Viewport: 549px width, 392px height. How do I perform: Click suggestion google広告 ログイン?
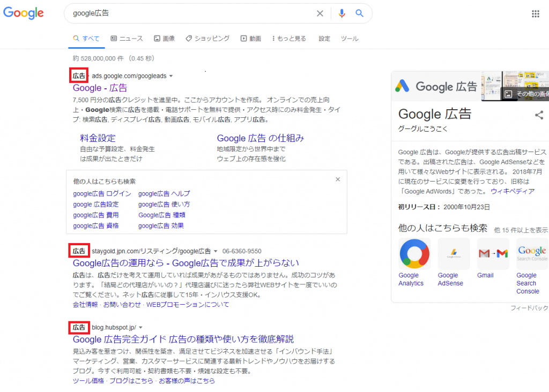(102, 193)
